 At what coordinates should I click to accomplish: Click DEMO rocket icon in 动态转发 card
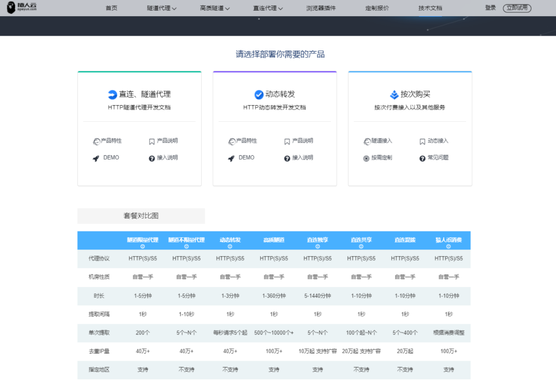[x=231, y=158]
